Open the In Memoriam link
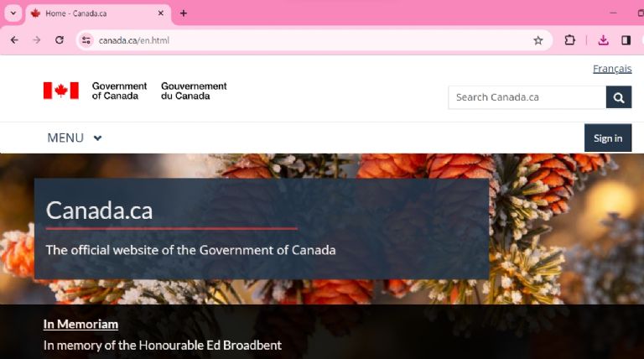The image size is (644, 359). pos(80,324)
